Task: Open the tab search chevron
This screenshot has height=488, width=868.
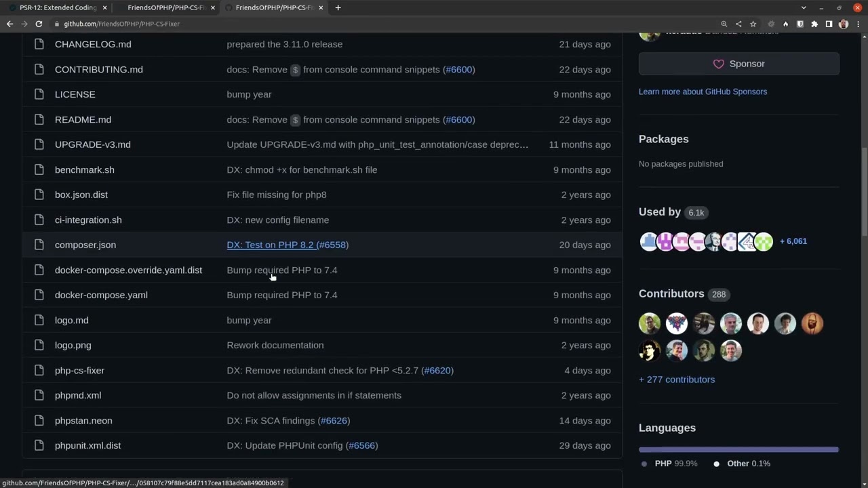Action: pos(804,7)
